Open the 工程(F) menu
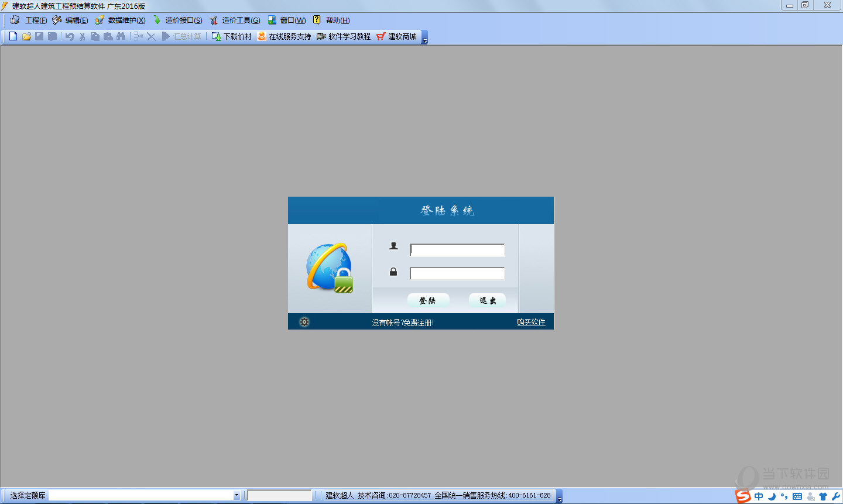This screenshot has height=504, width=843. (x=29, y=20)
